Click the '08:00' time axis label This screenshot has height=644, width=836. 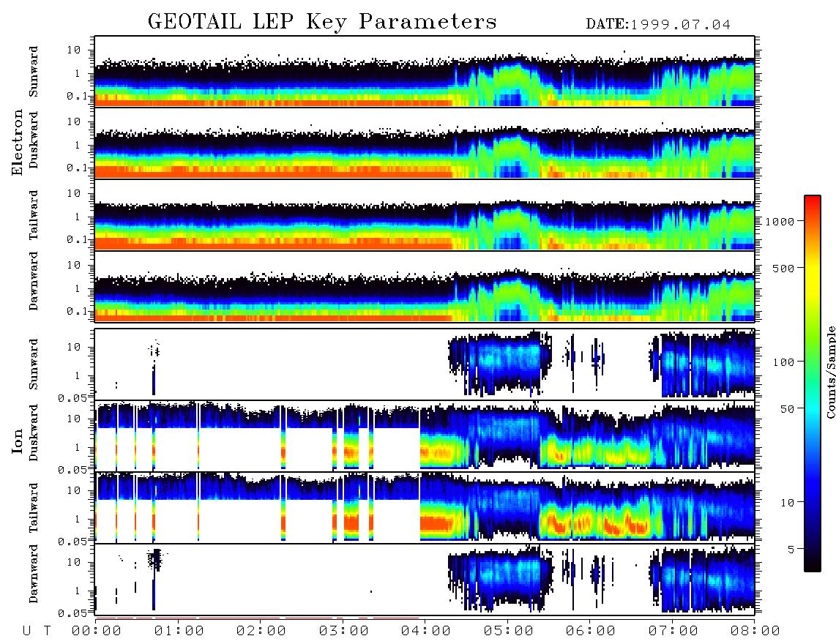pyautogui.click(x=755, y=632)
